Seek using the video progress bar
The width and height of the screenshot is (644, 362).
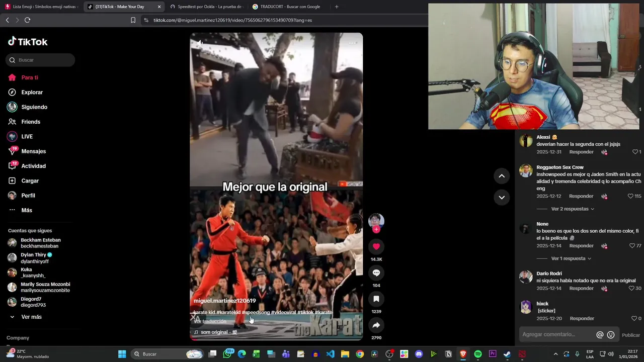click(x=276, y=340)
